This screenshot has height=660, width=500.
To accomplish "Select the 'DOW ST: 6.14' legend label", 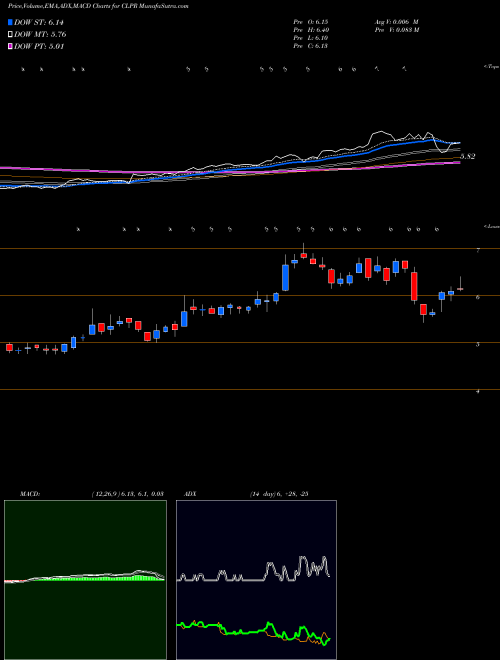I will 39,22.
